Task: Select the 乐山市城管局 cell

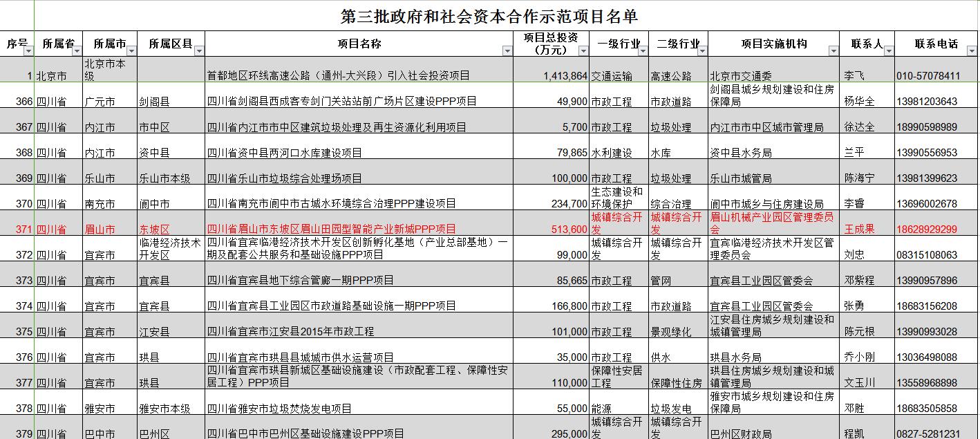Action: pyautogui.click(x=774, y=172)
